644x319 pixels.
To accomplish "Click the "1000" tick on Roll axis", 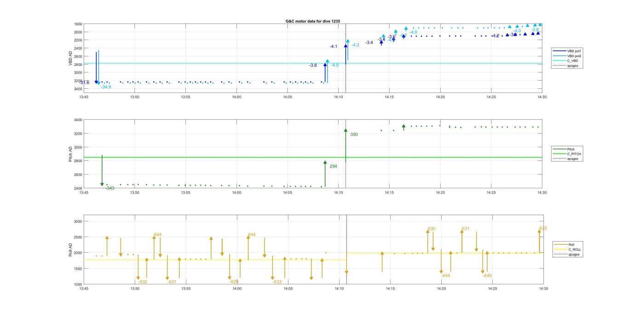I will tap(78, 284).
